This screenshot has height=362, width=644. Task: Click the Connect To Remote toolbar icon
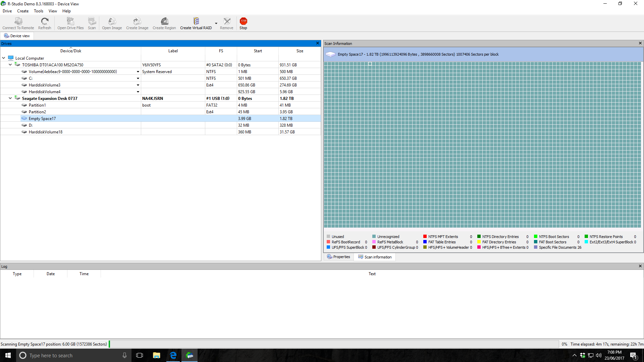(18, 23)
